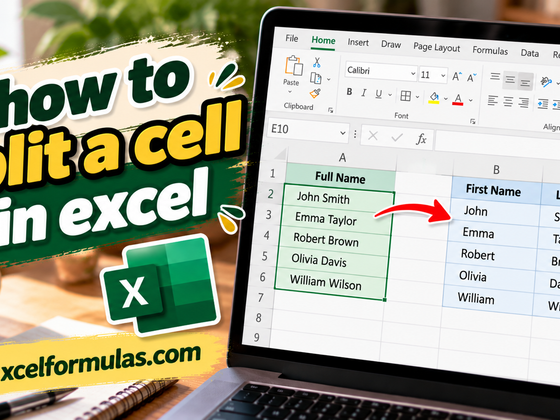
Task: Expand the Copy options arrow
Action: coord(328,79)
